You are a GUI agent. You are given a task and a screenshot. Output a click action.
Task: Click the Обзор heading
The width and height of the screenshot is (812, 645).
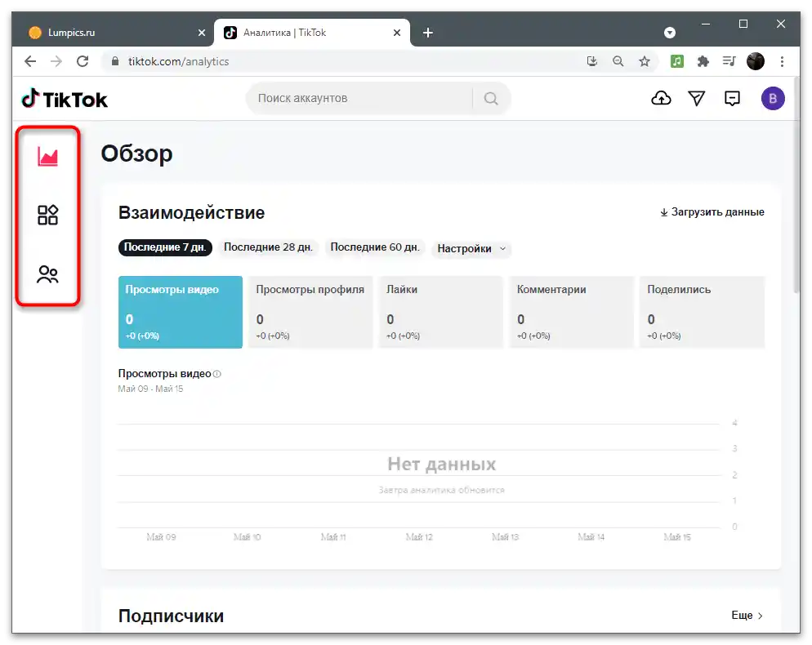pyautogui.click(x=136, y=153)
